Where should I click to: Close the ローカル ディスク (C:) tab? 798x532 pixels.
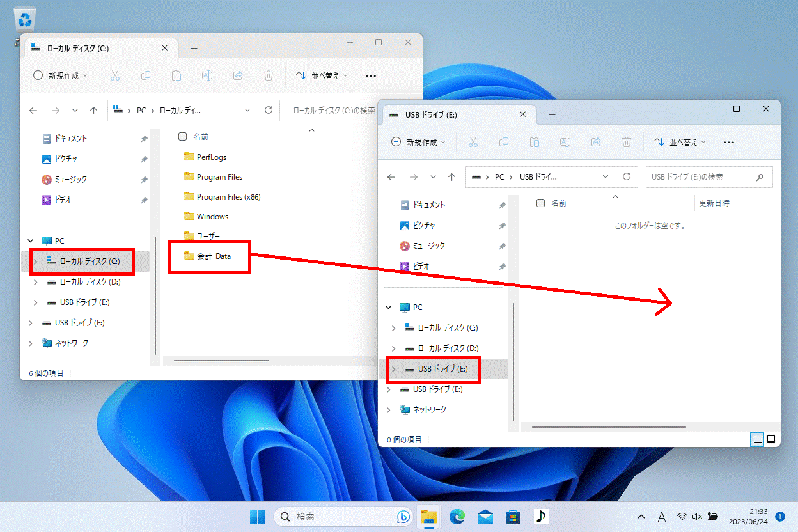(x=164, y=49)
